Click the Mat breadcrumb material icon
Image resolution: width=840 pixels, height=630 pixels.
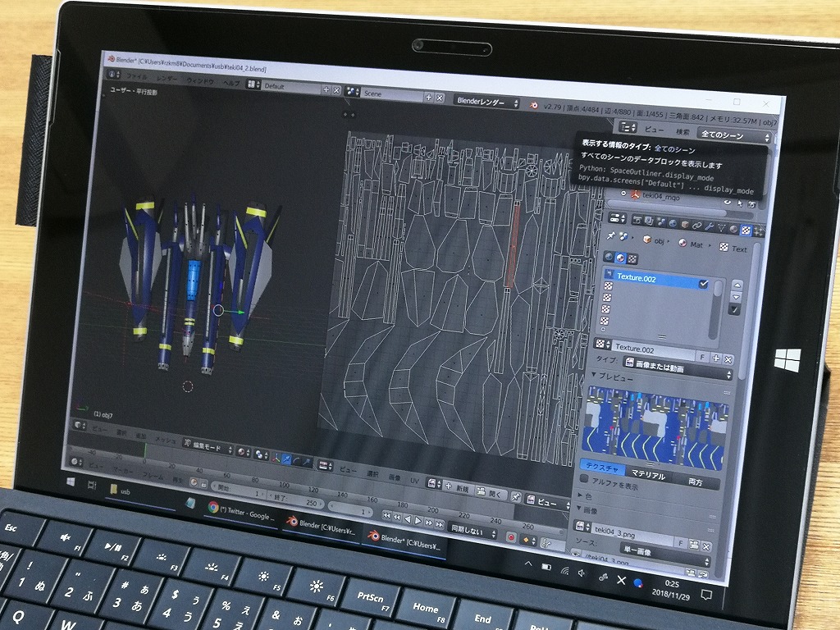coord(682,243)
